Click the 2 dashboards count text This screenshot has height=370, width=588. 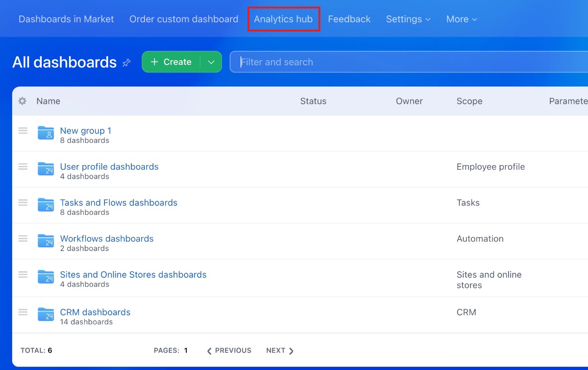85,248
